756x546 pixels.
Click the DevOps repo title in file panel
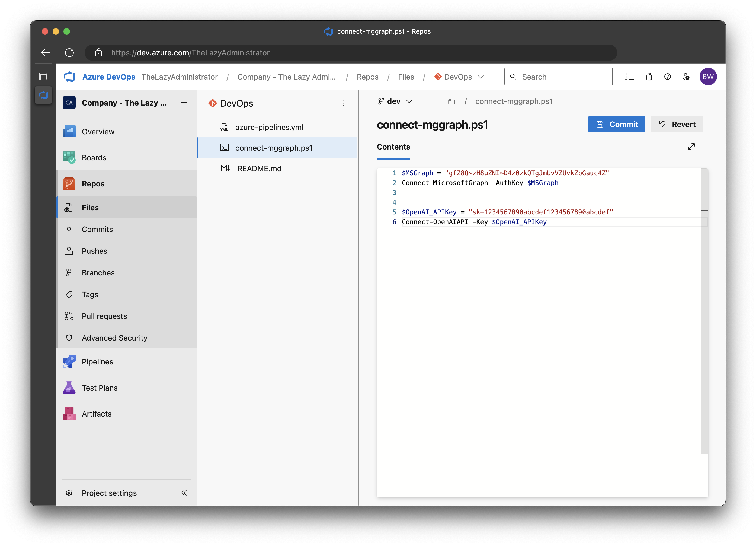coord(236,103)
